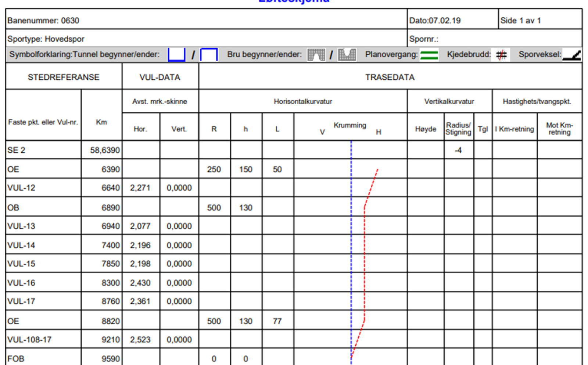
Task: Click the 'Spornr.:' field
Action: [x=424, y=39]
